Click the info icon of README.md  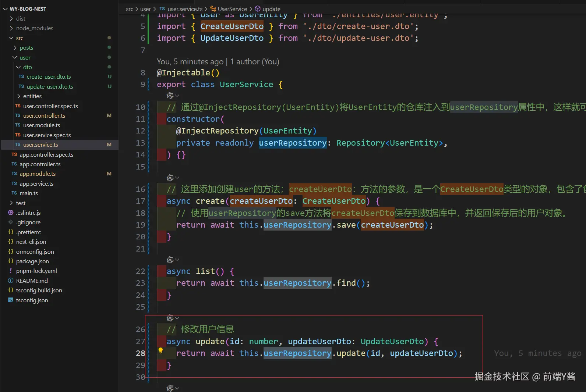pos(11,281)
